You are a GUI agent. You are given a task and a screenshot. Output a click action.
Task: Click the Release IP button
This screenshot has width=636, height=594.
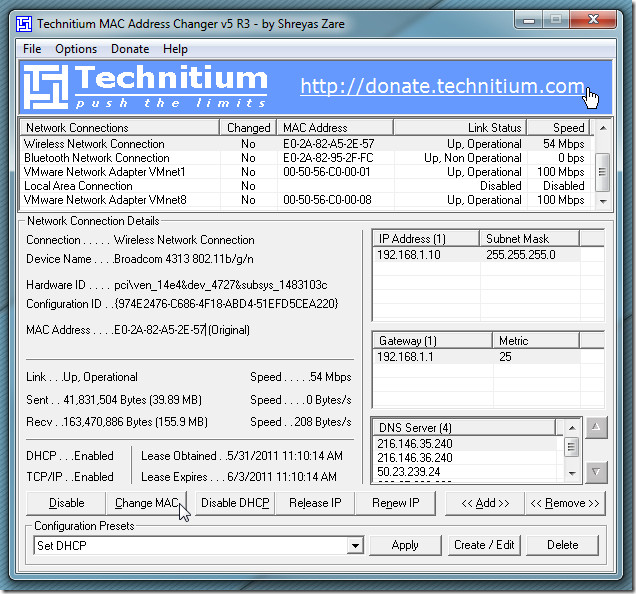click(315, 503)
